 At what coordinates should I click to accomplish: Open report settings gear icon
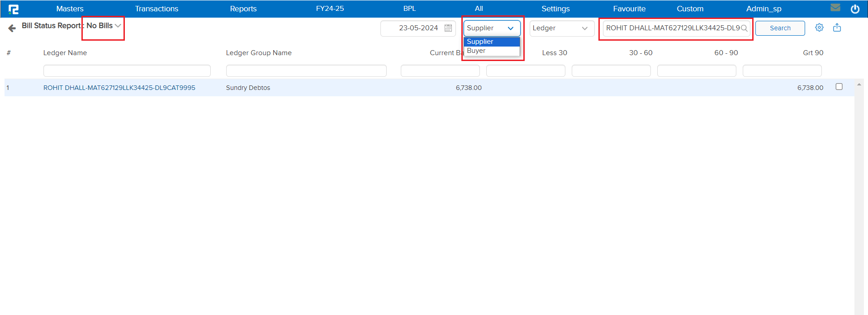(x=819, y=28)
